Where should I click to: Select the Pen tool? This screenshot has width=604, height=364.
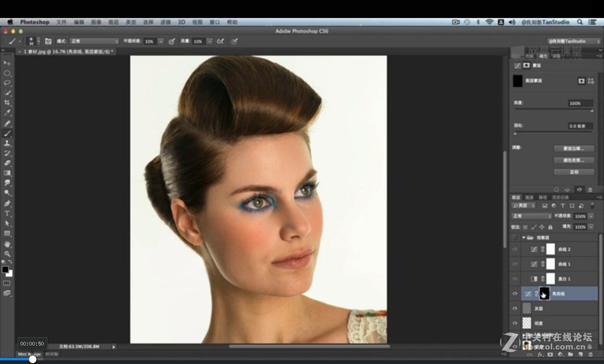[x=7, y=203]
